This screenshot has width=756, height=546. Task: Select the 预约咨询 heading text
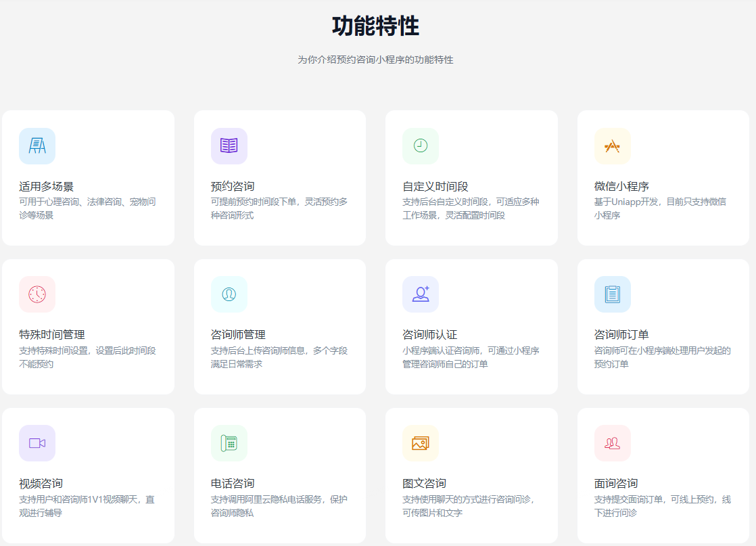click(x=233, y=186)
